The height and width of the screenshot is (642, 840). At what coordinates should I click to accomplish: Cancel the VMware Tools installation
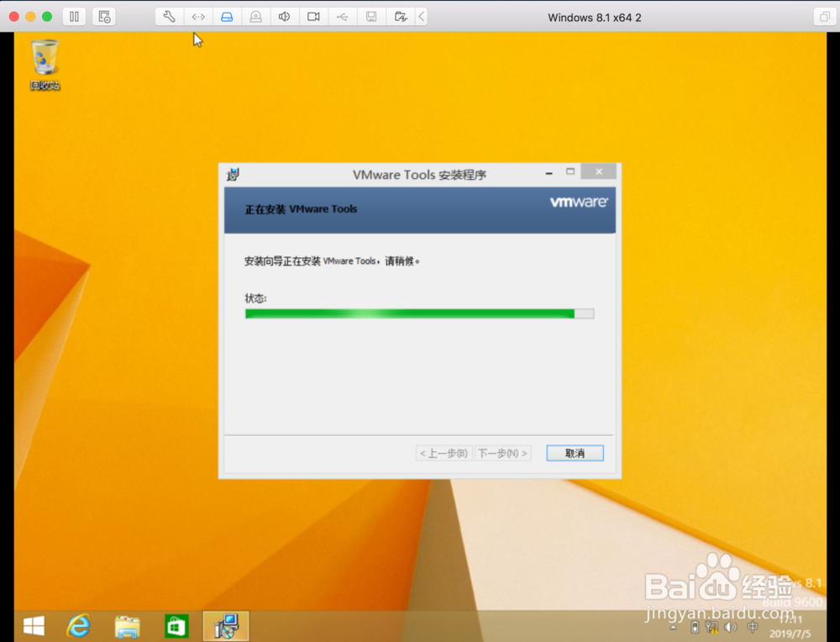click(x=575, y=453)
